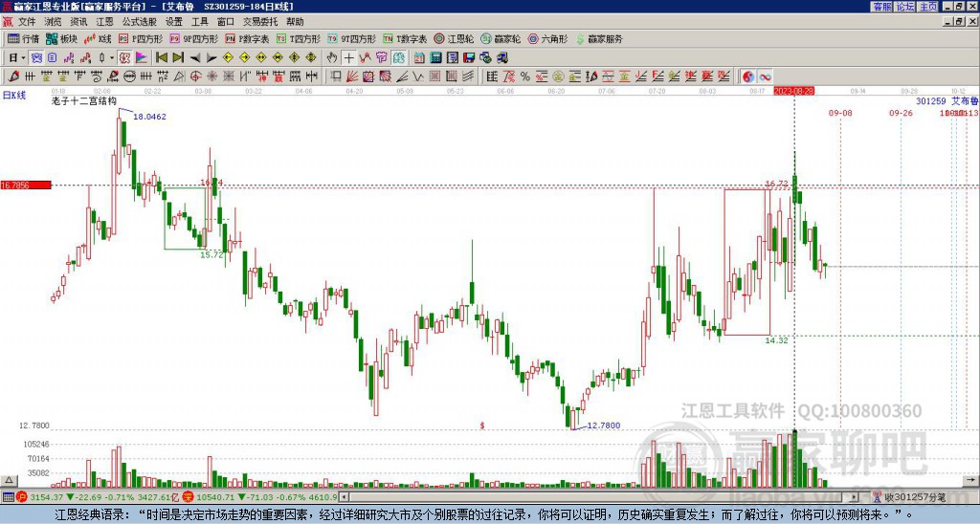Open the 浏览 menu
This screenshot has width=980, height=524.
pyautogui.click(x=53, y=22)
